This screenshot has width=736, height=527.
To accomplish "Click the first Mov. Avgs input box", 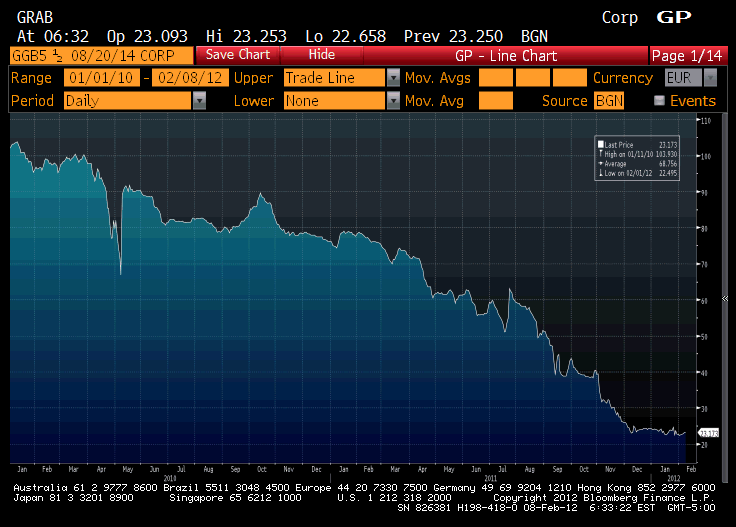I will tap(496, 77).
